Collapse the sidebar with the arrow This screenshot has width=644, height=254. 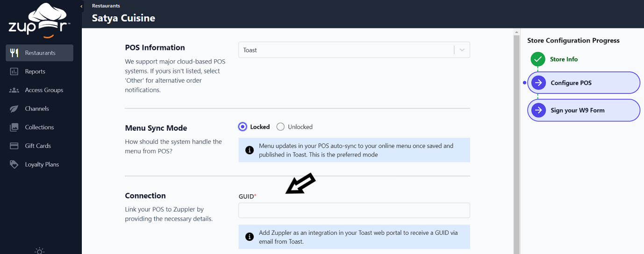pos(81,6)
